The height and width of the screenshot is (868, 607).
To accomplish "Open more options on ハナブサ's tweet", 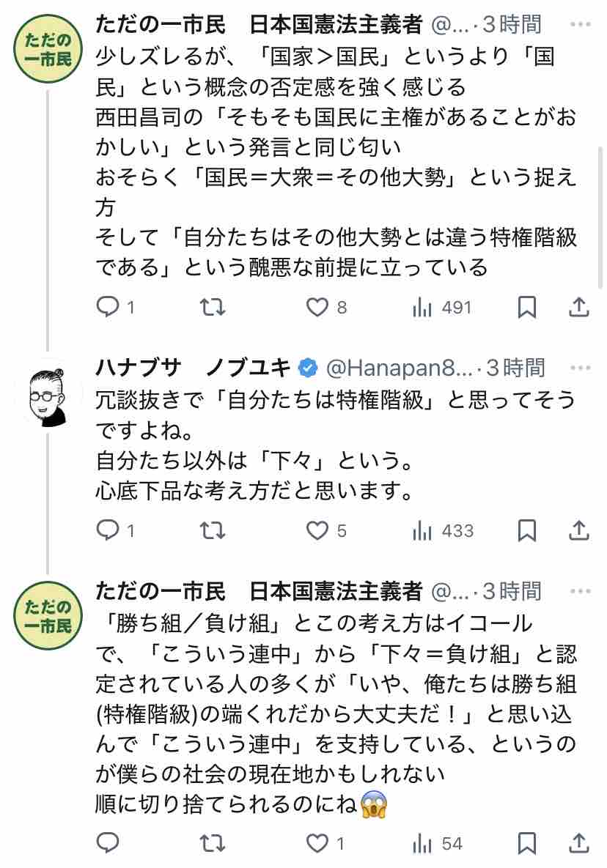I will pos(580,366).
